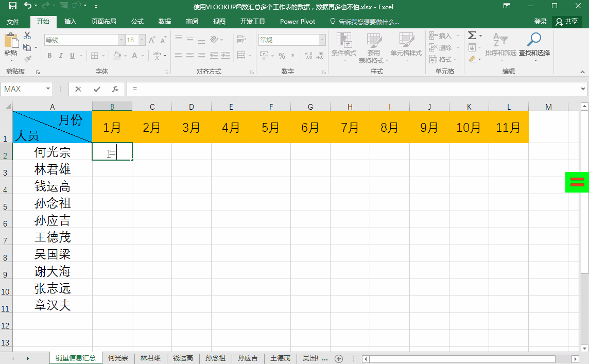Increase decimal places
589x364 pixels.
click(x=308, y=56)
